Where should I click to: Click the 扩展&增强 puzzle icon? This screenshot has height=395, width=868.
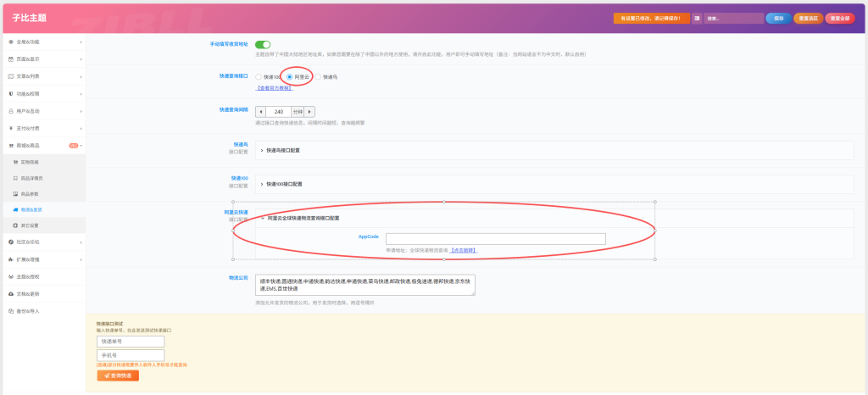11,259
